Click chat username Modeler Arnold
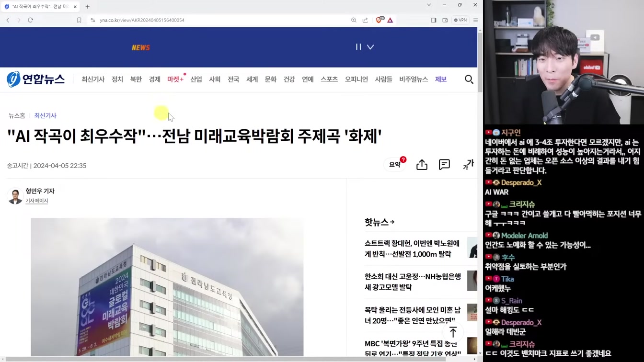The height and width of the screenshot is (362, 644). (524, 236)
